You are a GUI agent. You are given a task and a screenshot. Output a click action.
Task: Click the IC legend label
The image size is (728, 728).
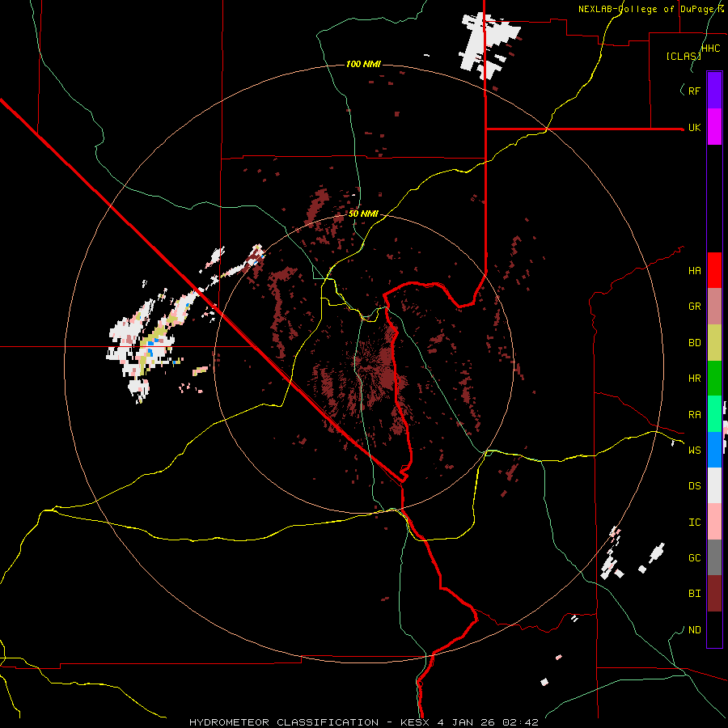pyautogui.click(x=694, y=523)
